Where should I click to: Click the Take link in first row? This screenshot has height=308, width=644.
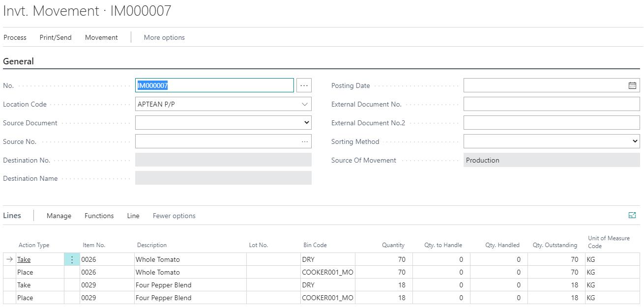(24, 259)
